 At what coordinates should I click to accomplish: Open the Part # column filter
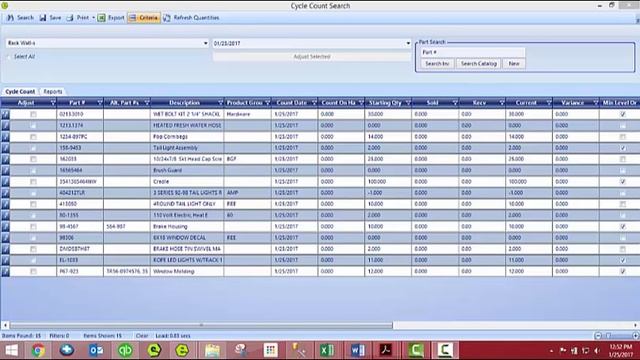(100, 103)
